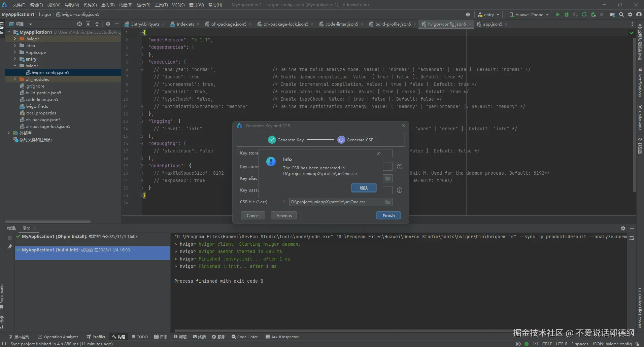Open the entry module dropdown

(x=488, y=14)
